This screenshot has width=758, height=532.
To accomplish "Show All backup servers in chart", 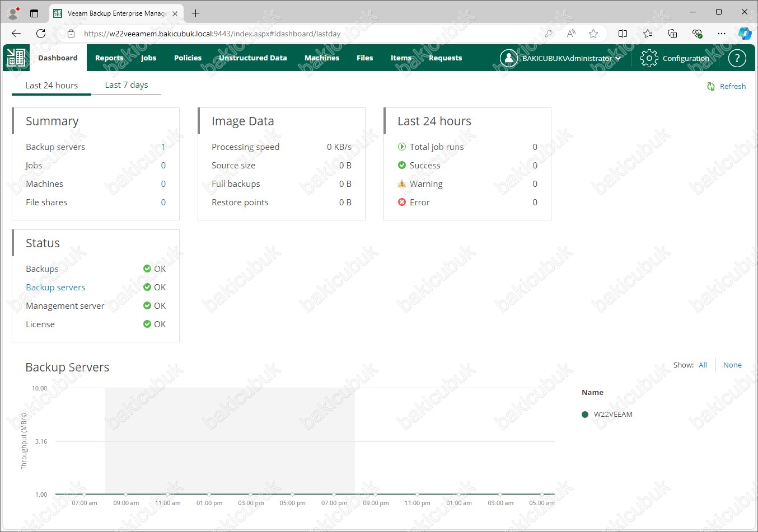I will 703,365.
